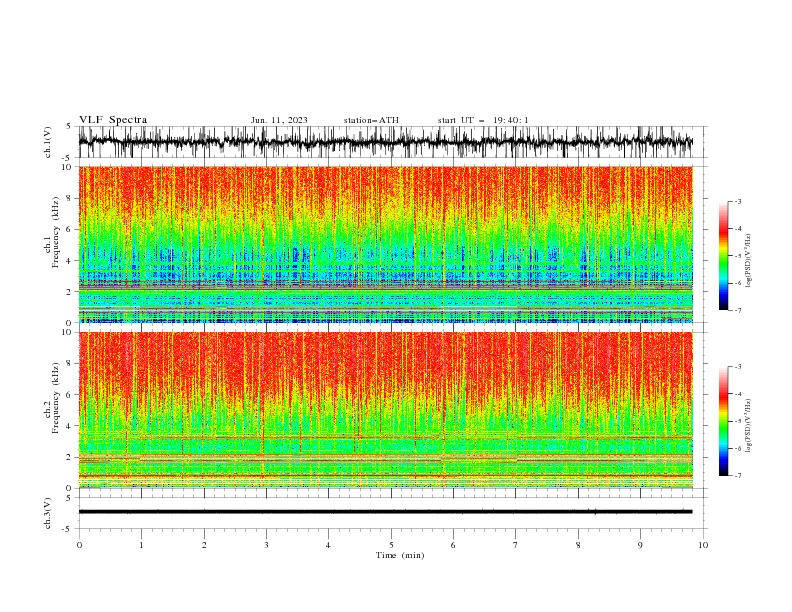
Task: Click the ch.3 flat voltage trace
Action: click(x=386, y=512)
